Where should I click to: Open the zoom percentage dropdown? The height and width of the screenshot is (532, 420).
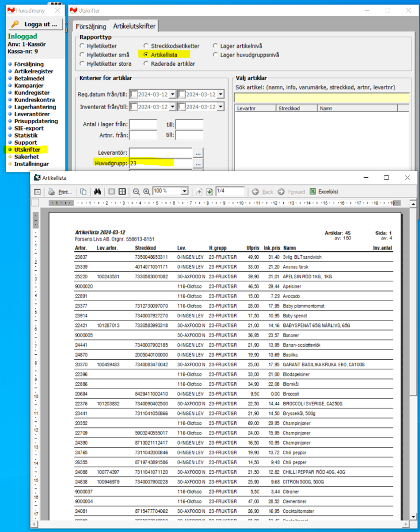[184, 192]
